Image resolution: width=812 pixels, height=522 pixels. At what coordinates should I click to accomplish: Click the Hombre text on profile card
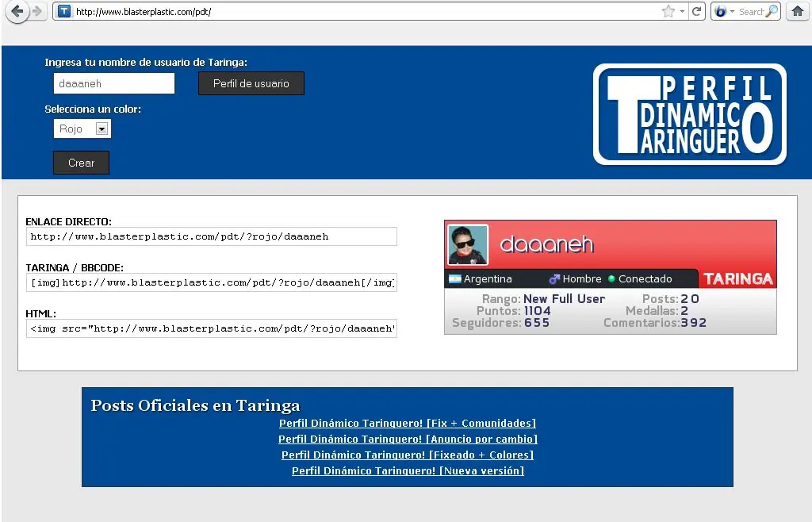click(582, 279)
